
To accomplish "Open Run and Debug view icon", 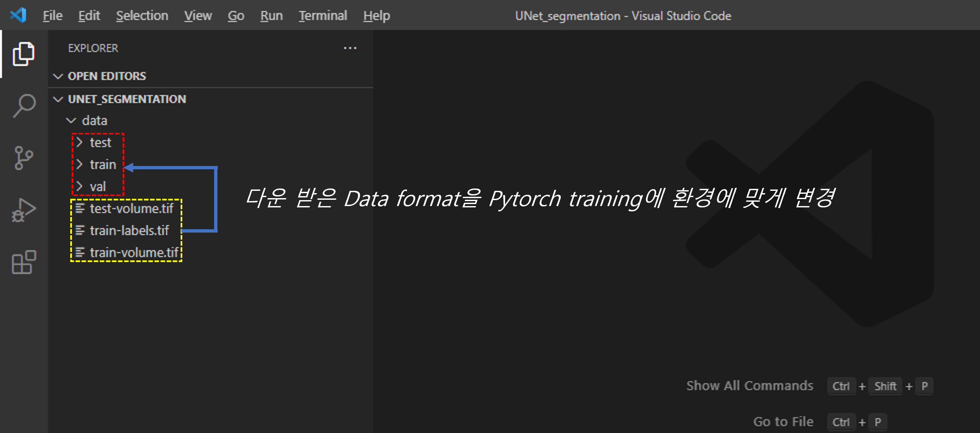I will tap(24, 210).
